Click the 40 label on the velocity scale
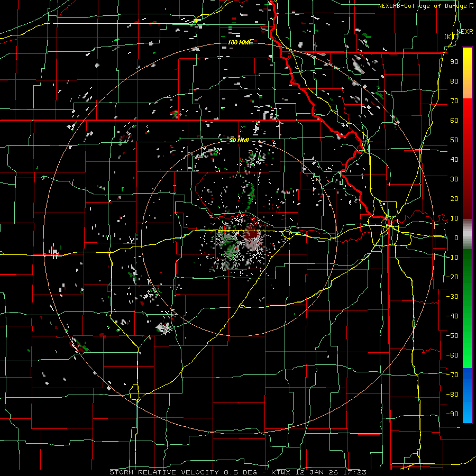476x476 pixels. coord(454,159)
